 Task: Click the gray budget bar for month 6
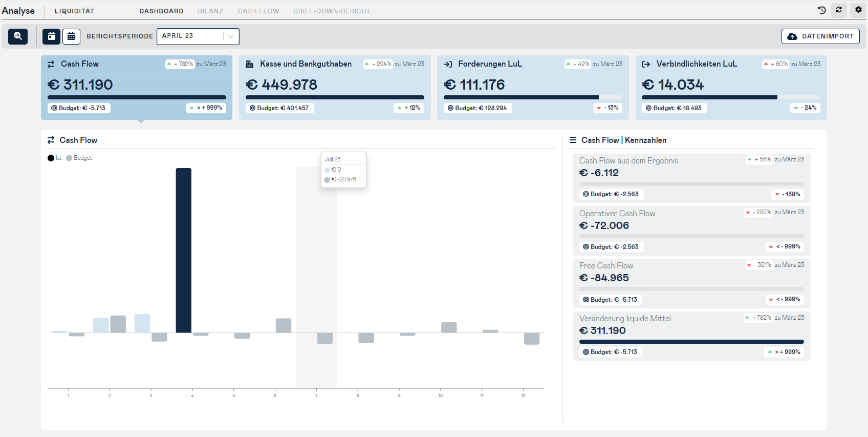(x=284, y=325)
